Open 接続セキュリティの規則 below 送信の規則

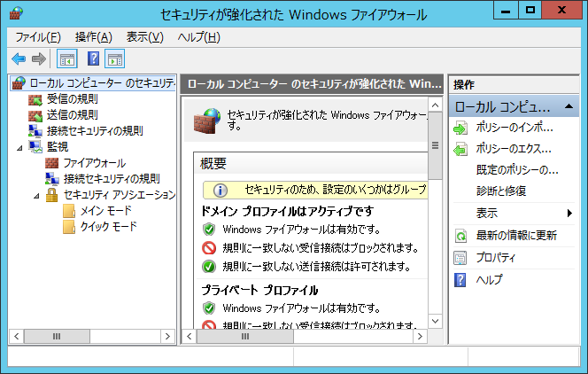(95, 131)
